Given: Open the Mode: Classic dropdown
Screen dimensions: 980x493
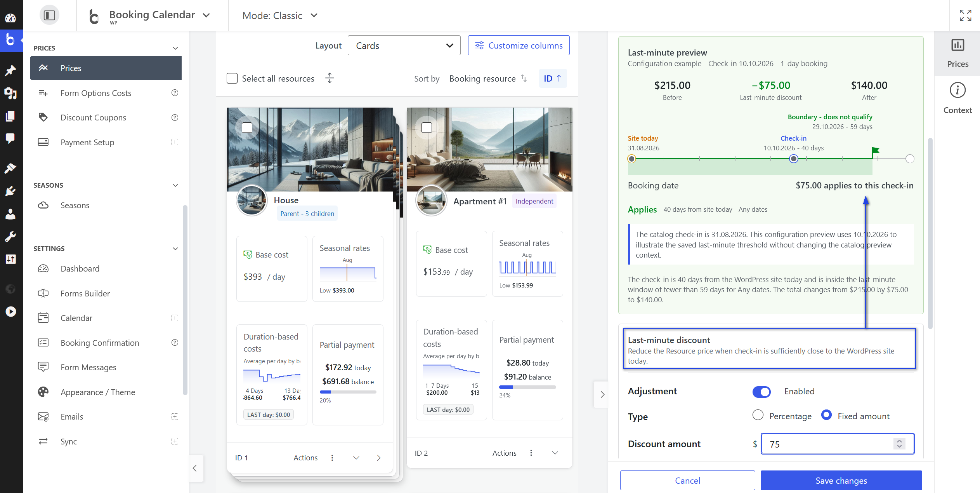Looking at the screenshot, I should tap(280, 16).
